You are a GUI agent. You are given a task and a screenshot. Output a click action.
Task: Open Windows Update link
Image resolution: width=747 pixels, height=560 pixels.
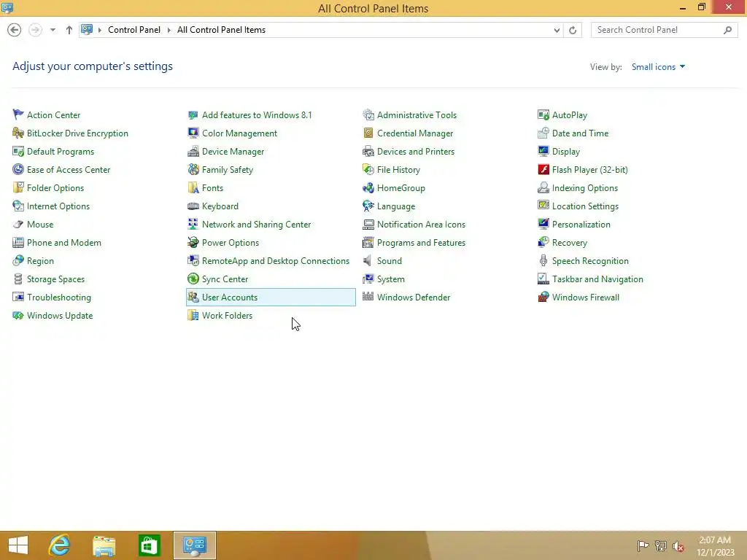pyautogui.click(x=60, y=315)
